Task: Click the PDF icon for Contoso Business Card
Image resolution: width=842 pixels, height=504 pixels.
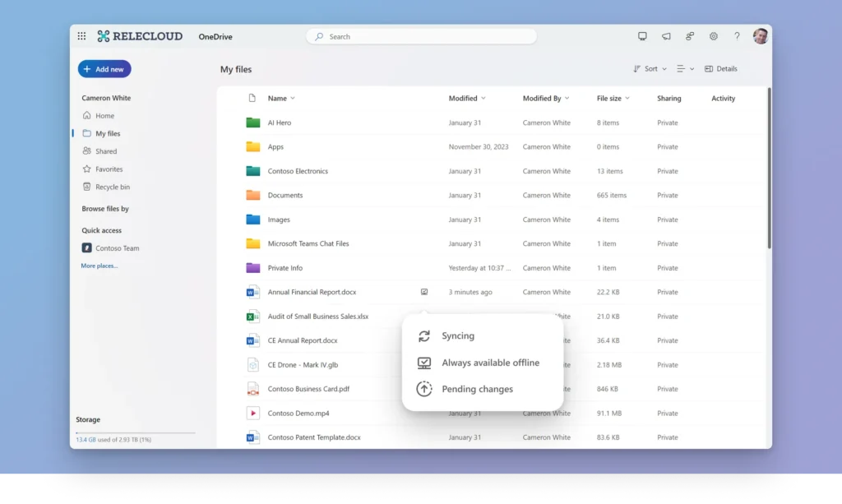Action: tap(253, 389)
